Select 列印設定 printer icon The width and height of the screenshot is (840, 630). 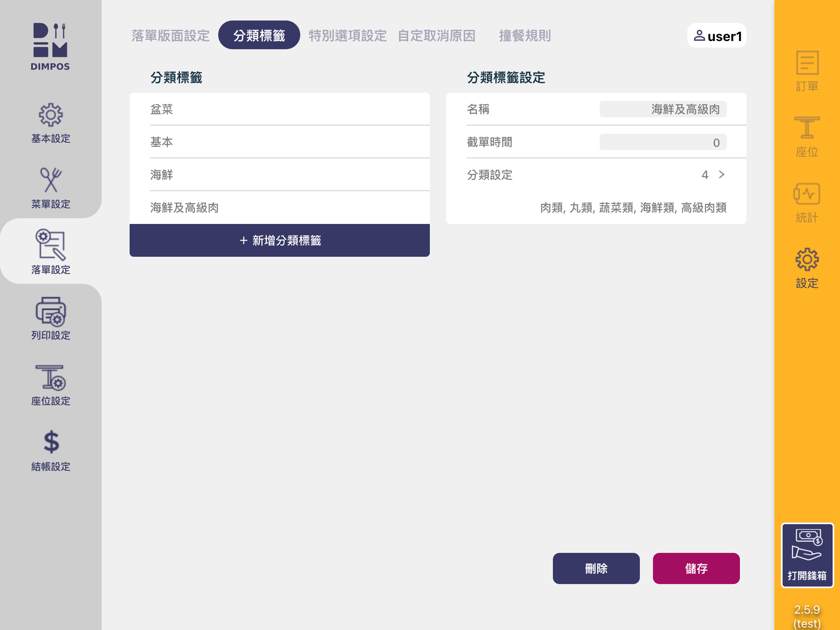50,312
